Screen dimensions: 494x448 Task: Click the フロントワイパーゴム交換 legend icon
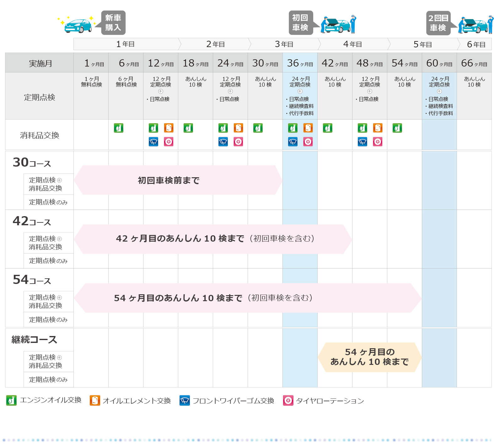coord(185,400)
